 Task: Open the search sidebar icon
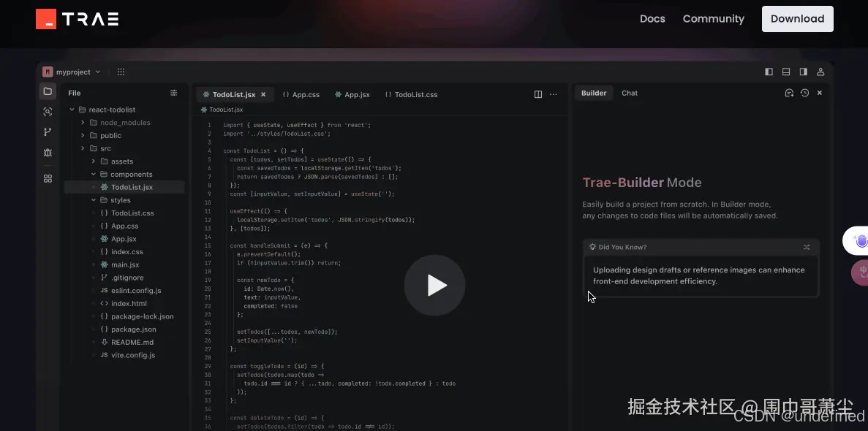pos(48,112)
